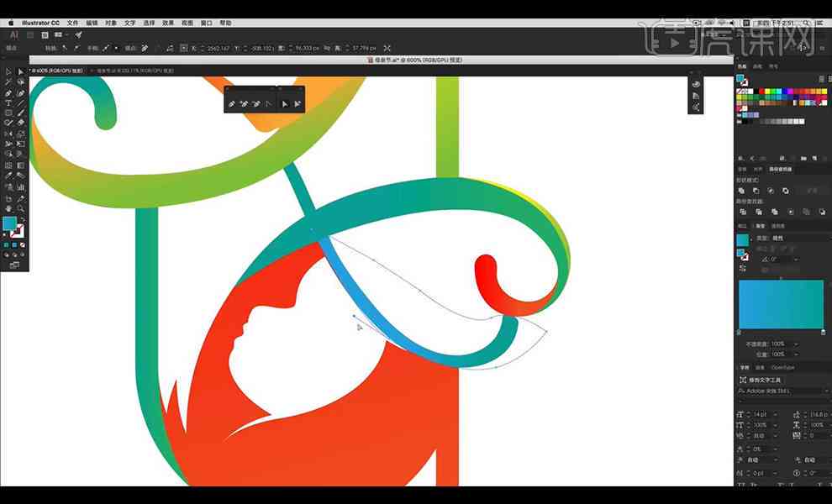
Task: Open the Adobe font family dropdown
Action: click(x=782, y=391)
